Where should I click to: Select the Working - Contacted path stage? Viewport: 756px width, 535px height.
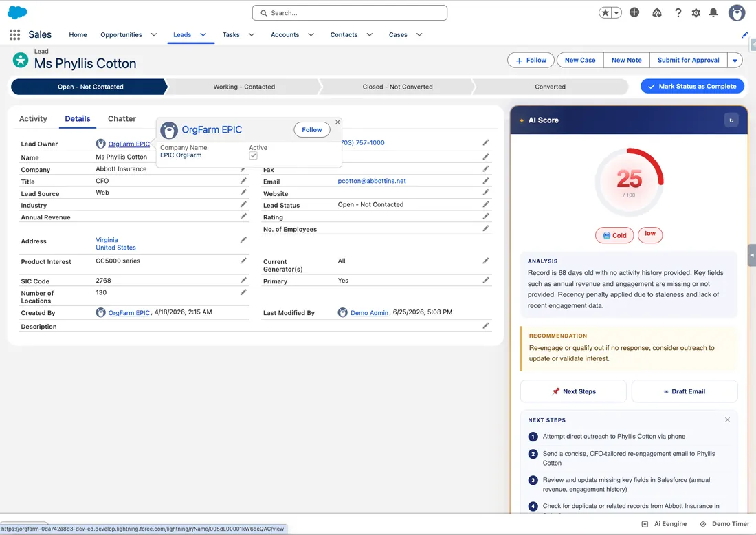[244, 87]
